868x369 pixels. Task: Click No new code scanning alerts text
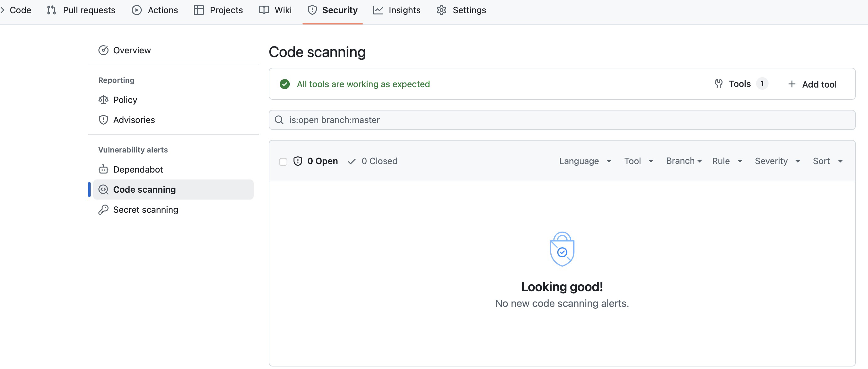[562, 303]
